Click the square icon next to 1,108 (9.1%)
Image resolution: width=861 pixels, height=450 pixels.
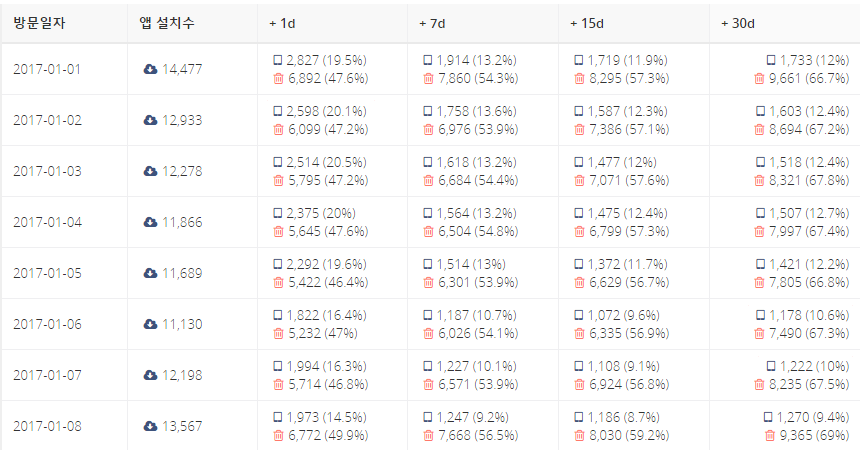(x=579, y=366)
